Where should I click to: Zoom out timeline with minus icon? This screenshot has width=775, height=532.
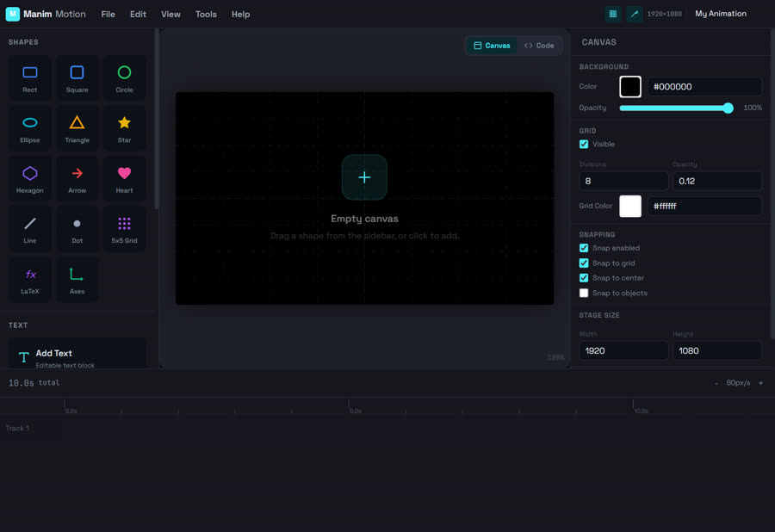click(x=716, y=383)
